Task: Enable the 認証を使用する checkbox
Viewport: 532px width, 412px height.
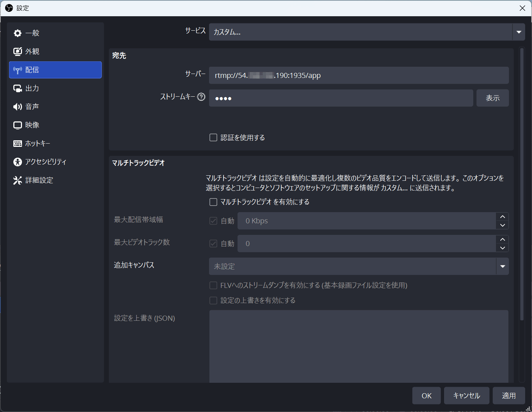Action: 213,137
